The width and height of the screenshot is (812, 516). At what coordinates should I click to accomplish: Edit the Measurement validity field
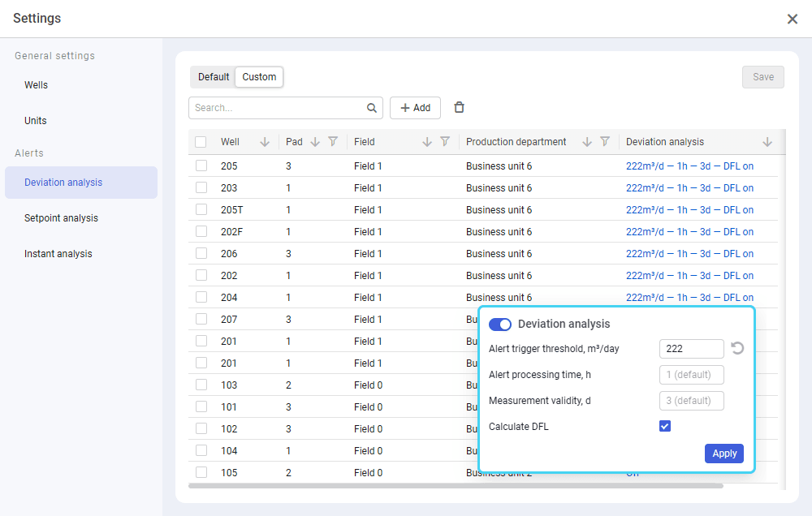691,401
